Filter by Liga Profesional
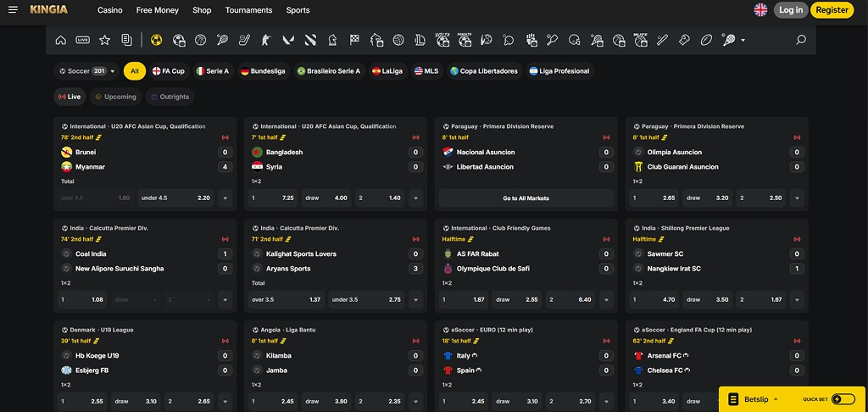Viewport: 868px width, 412px height. tap(559, 71)
